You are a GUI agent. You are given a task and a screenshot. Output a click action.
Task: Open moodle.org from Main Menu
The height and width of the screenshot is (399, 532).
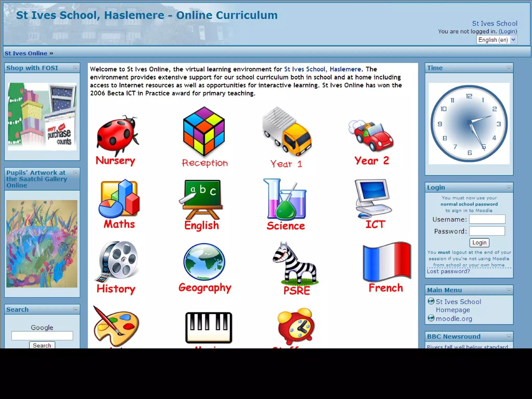click(x=454, y=319)
